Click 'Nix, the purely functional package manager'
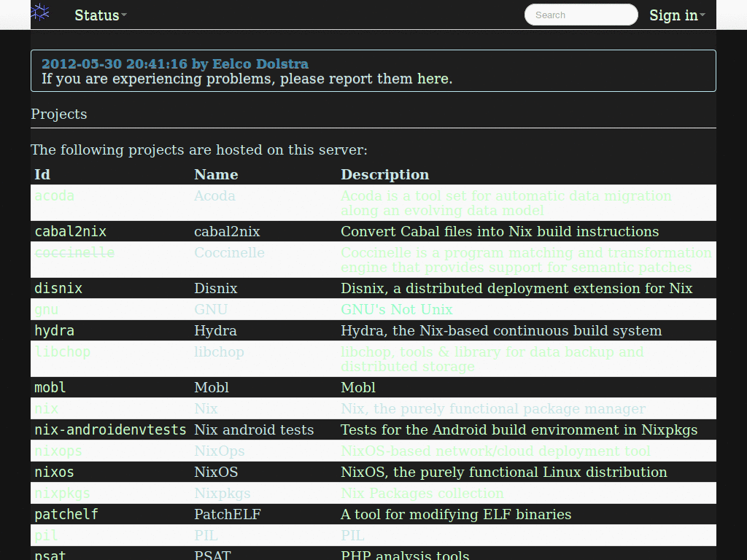Viewport: 747px width, 560px height. [493, 408]
